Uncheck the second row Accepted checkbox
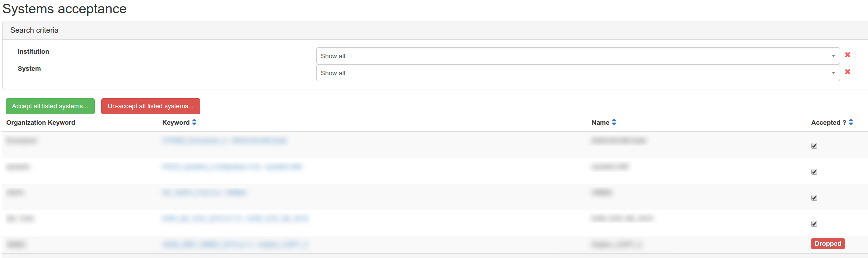The height and width of the screenshot is (258, 868). point(814,172)
